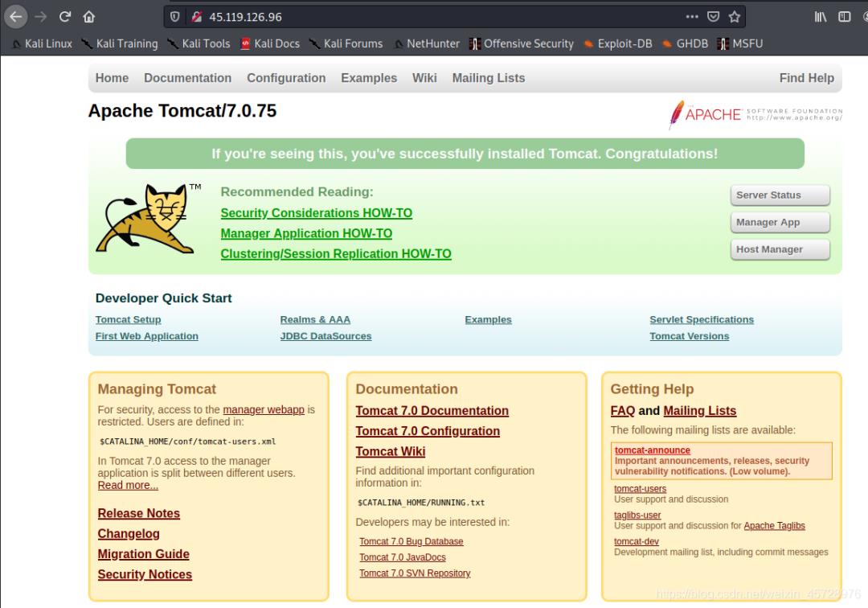Open the manager webapp link
Viewport: 868px width, 608px height.
pos(264,410)
